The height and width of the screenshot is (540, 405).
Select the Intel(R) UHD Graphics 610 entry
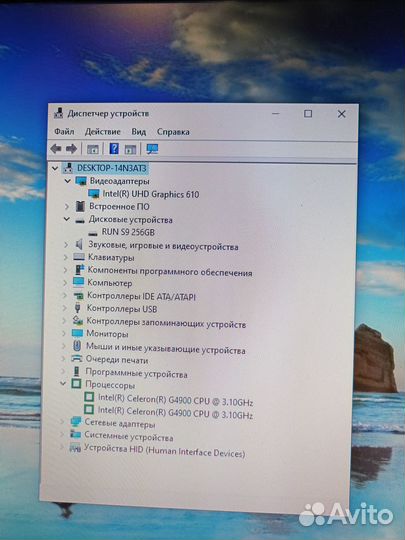tap(151, 194)
